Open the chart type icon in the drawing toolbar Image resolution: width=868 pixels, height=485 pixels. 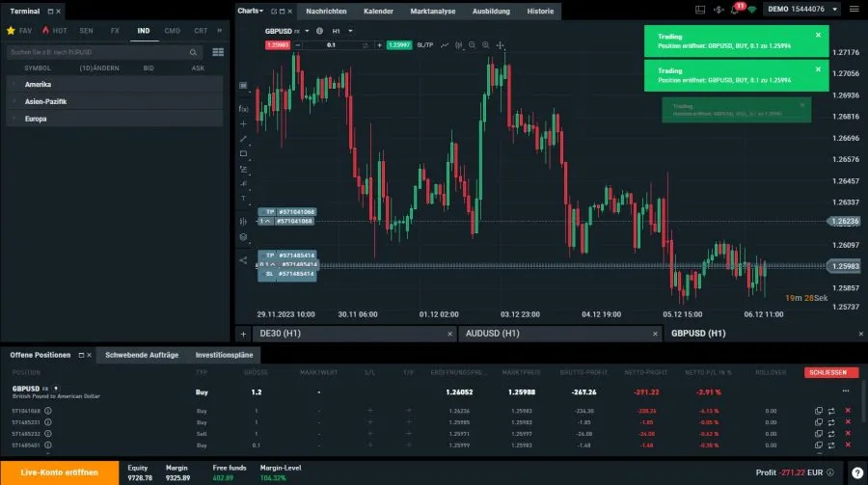(x=243, y=86)
